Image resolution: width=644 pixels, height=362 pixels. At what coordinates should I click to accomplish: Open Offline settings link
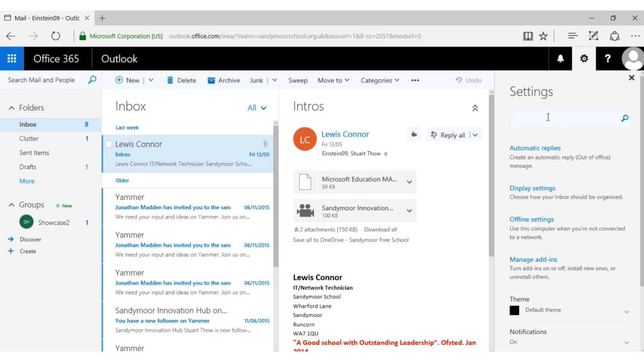pyautogui.click(x=531, y=219)
